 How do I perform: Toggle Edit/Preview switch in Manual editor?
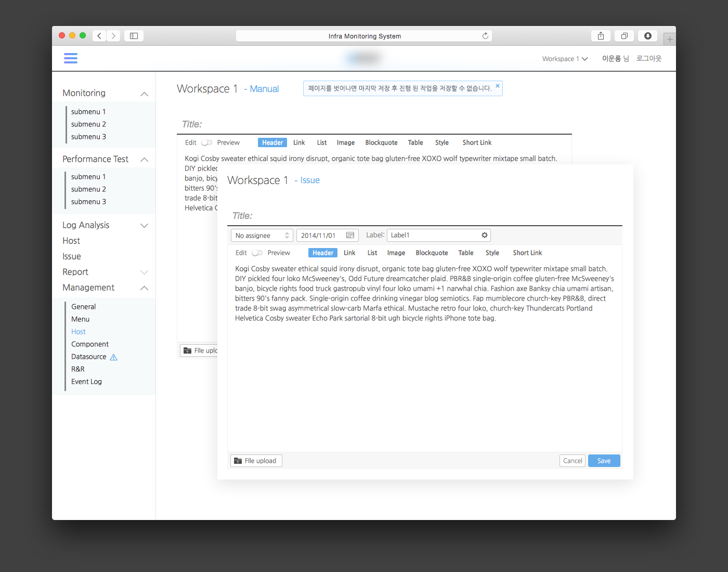click(207, 143)
